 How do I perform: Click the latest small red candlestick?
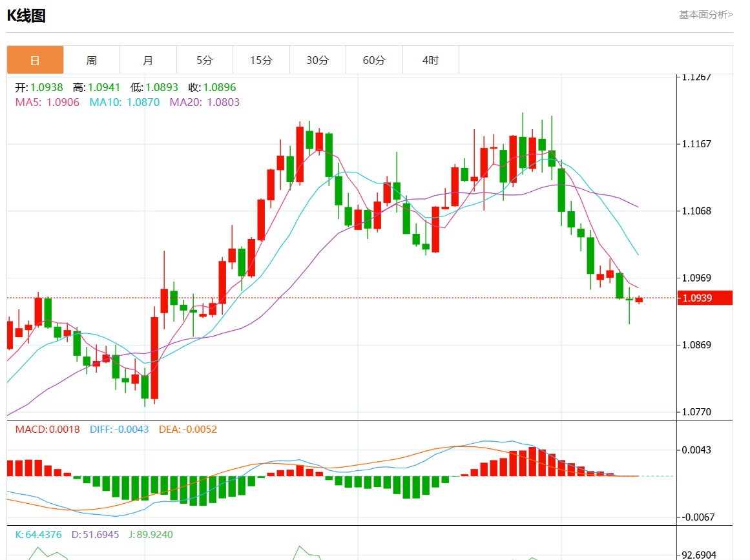click(639, 300)
